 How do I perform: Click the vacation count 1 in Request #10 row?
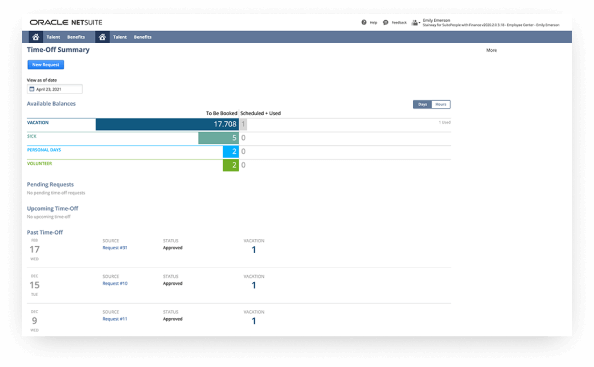(254, 286)
